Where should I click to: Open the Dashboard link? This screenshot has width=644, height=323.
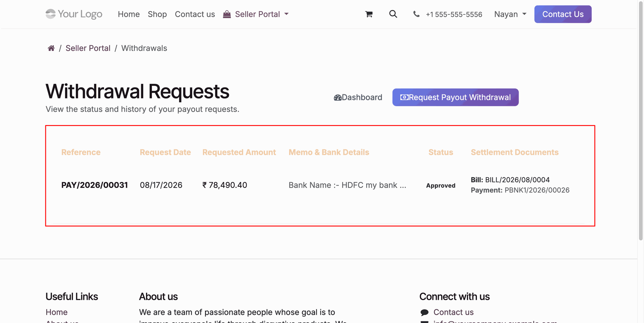[x=358, y=97]
